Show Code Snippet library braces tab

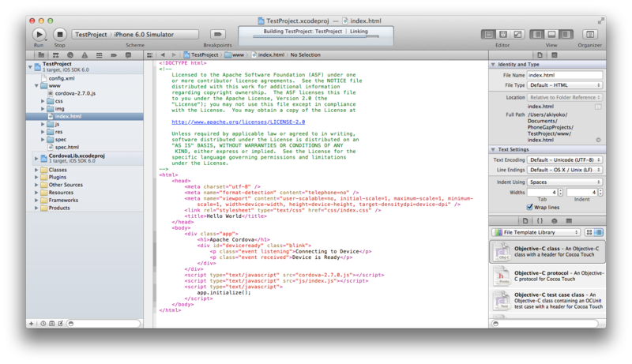(x=540, y=221)
